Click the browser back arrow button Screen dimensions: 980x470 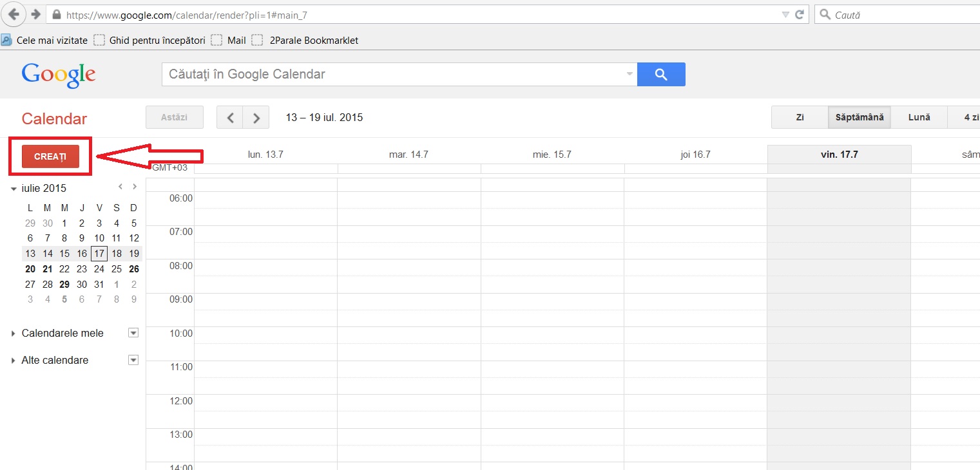(13, 14)
